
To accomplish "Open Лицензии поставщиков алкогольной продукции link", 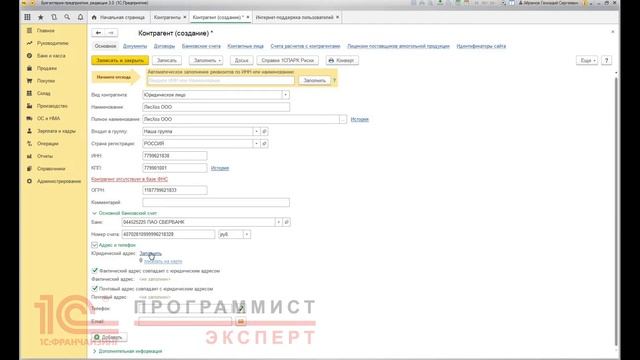I will click(398, 46).
